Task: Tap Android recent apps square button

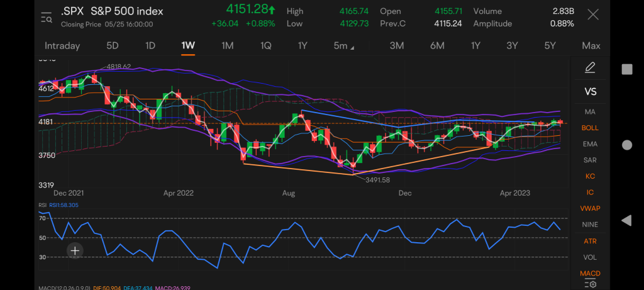Action: click(x=627, y=69)
